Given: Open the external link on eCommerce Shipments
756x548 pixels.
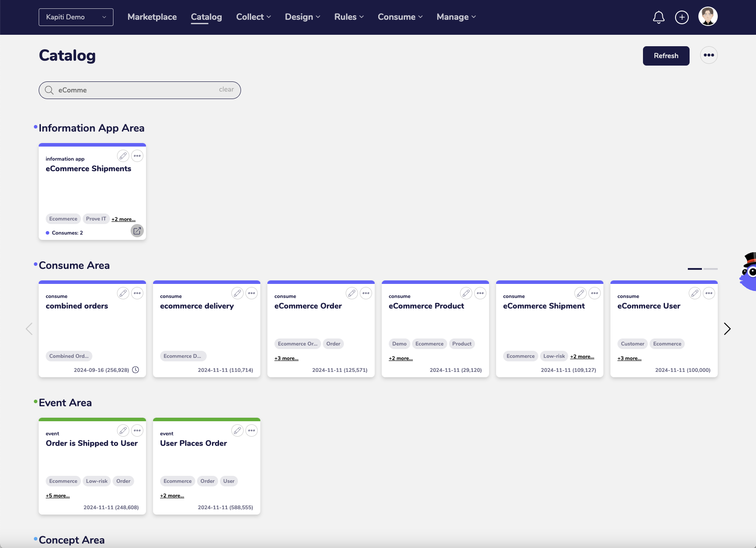Looking at the screenshot, I should tap(137, 230).
